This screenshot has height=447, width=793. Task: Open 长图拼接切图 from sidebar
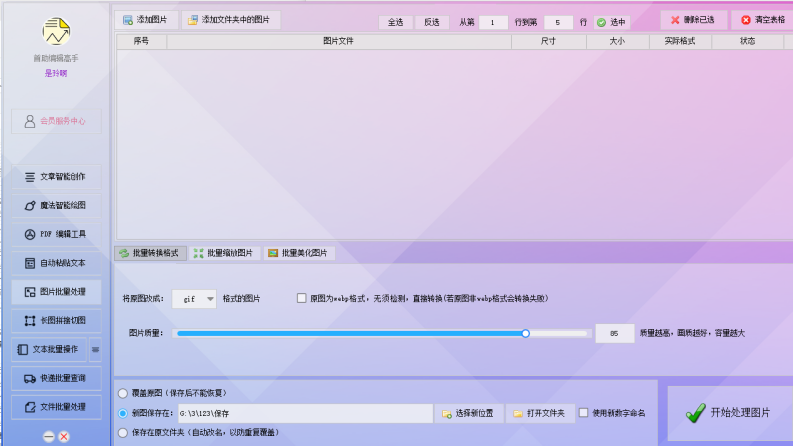pos(56,321)
